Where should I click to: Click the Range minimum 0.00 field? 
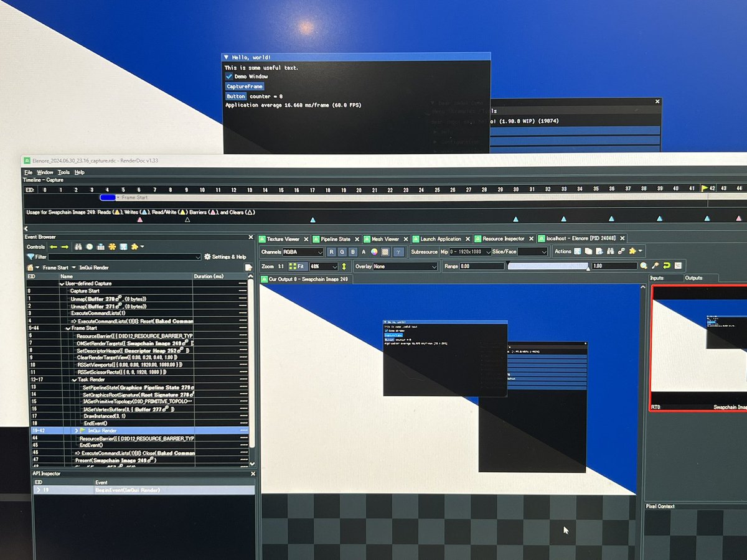[x=481, y=266]
